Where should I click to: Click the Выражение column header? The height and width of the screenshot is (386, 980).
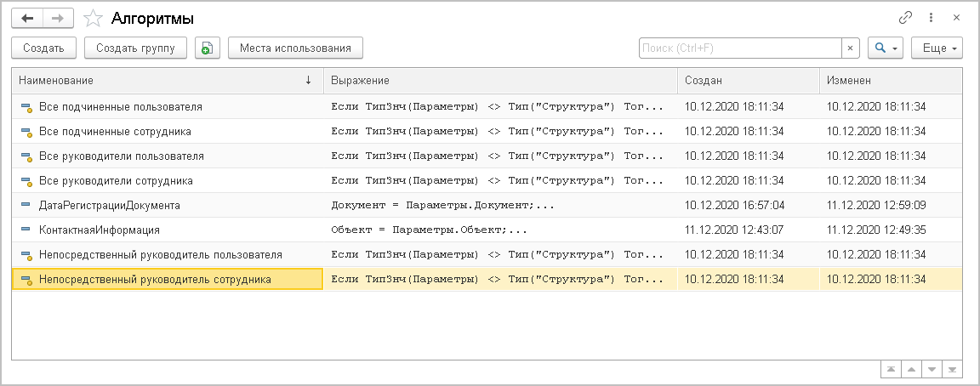tap(500, 80)
